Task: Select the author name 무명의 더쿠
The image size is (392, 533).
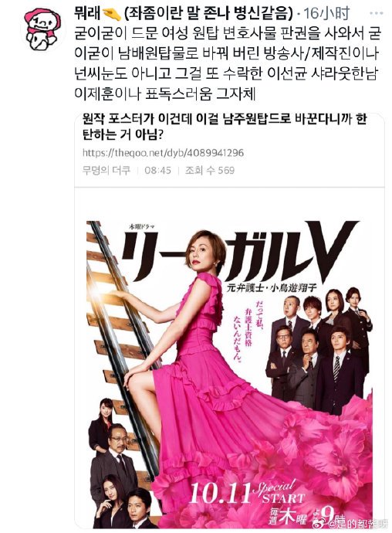Action: coord(106,170)
